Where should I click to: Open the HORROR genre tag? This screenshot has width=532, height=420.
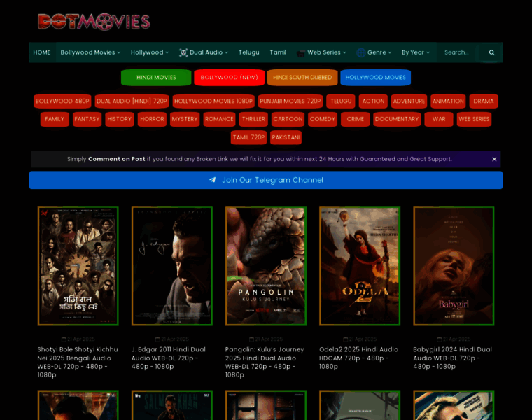152,119
